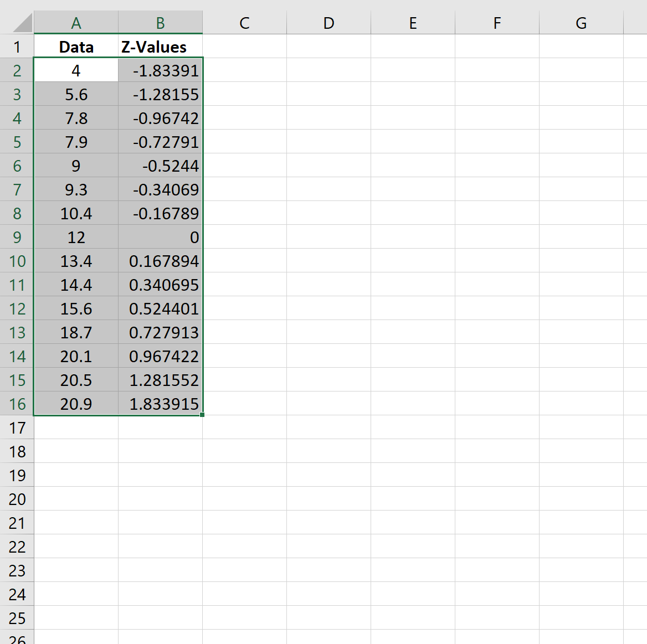Select row header 16
This screenshot has height=644, width=647.
pyautogui.click(x=17, y=404)
